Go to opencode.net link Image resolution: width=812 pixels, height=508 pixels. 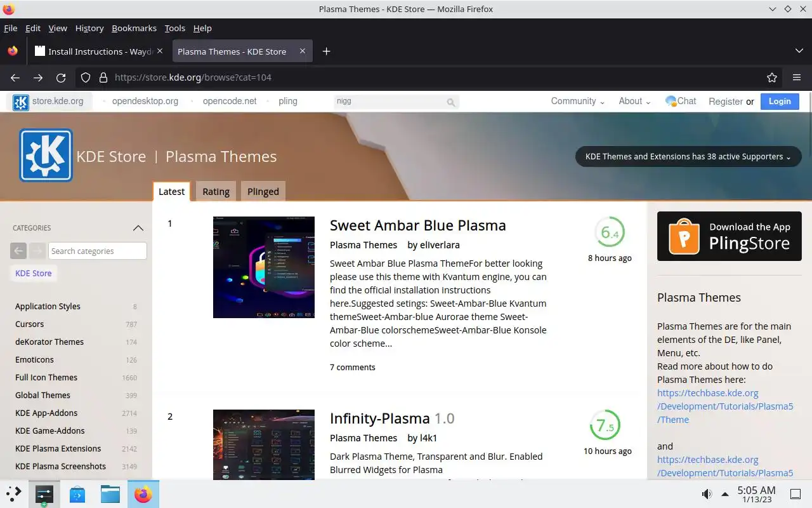click(230, 101)
